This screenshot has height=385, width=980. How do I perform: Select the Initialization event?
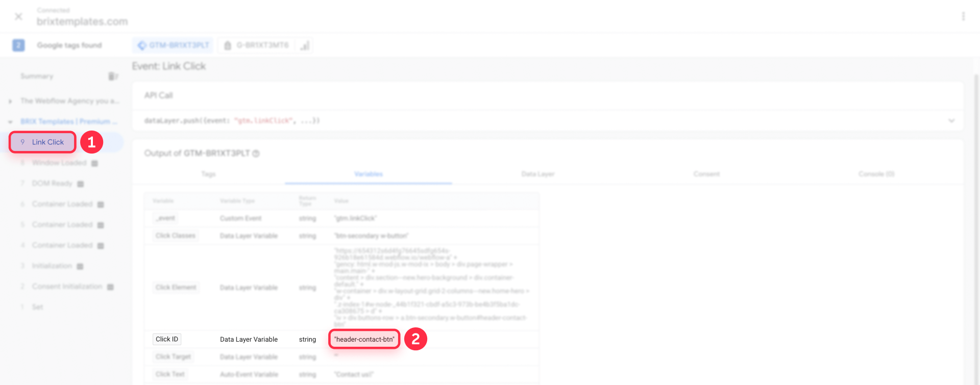pos(52,266)
